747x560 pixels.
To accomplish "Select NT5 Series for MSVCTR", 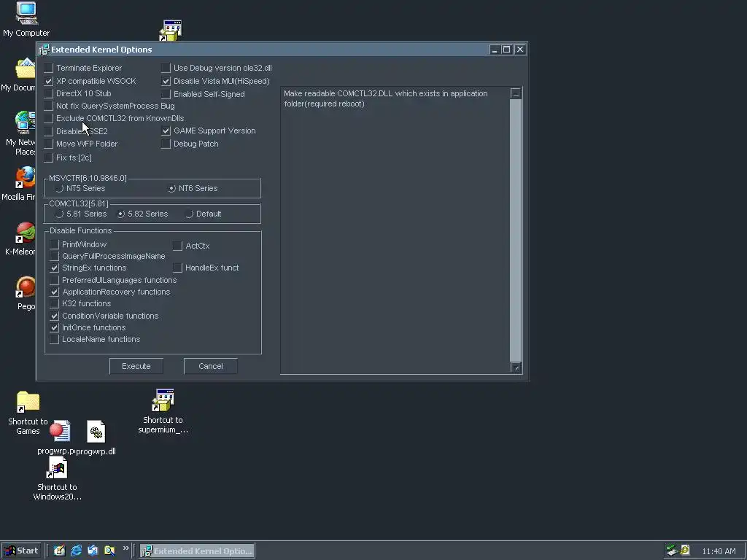I will (x=59, y=189).
